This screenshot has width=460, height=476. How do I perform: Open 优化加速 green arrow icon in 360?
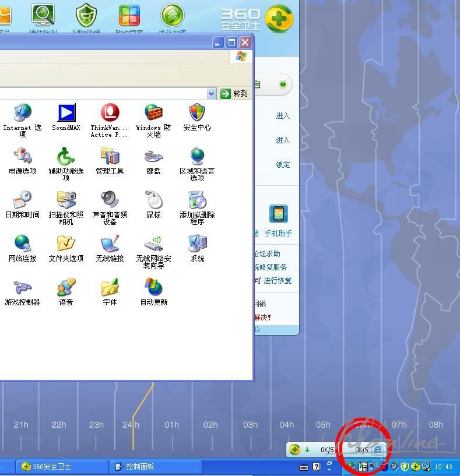(x=172, y=16)
